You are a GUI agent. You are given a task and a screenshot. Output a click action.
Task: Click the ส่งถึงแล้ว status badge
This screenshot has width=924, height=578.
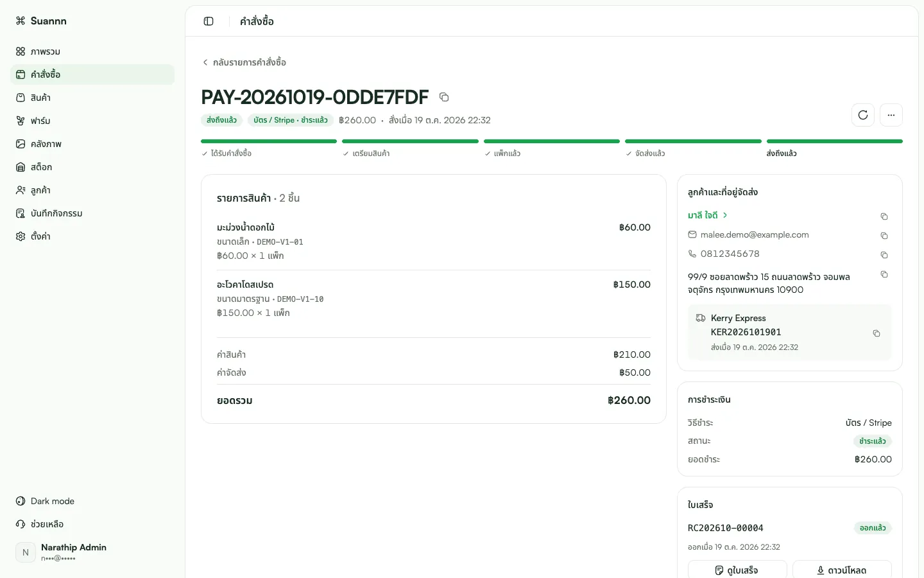point(221,120)
